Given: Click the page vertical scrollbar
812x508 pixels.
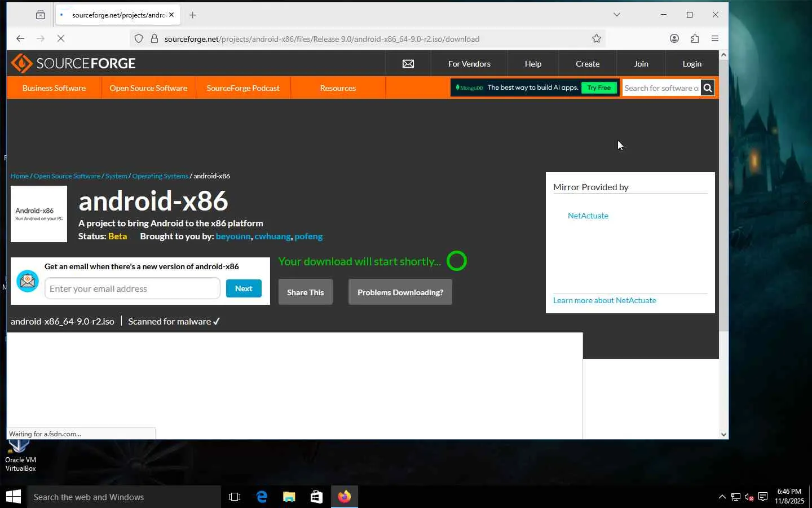Looking at the screenshot, I should pyautogui.click(x=724, y=195).
